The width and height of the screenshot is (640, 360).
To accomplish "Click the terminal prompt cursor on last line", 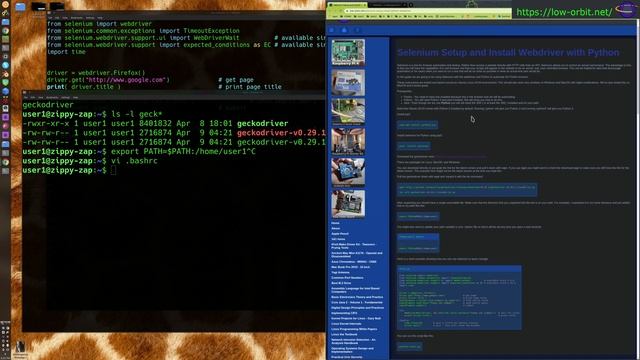I will click(x=113, y=170).
